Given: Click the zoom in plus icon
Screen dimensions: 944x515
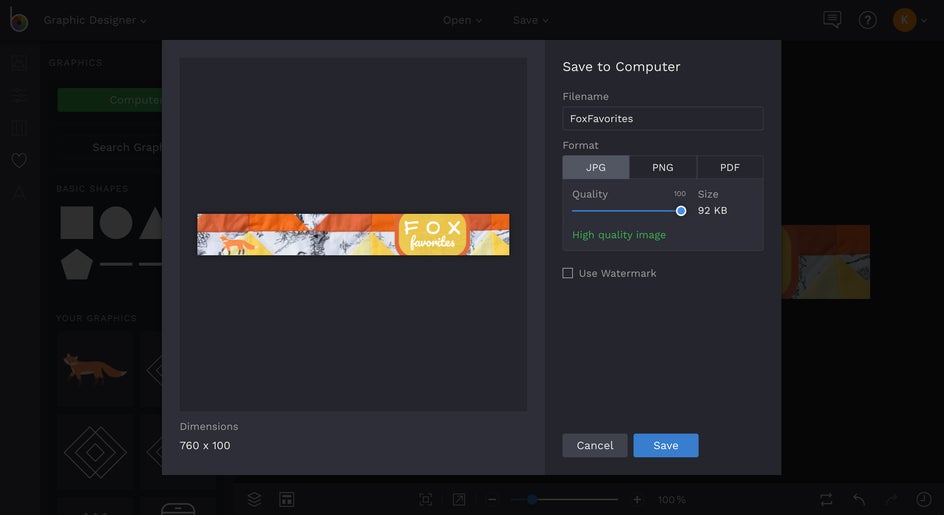Looking at the screenshot, I should pos(637,499).
